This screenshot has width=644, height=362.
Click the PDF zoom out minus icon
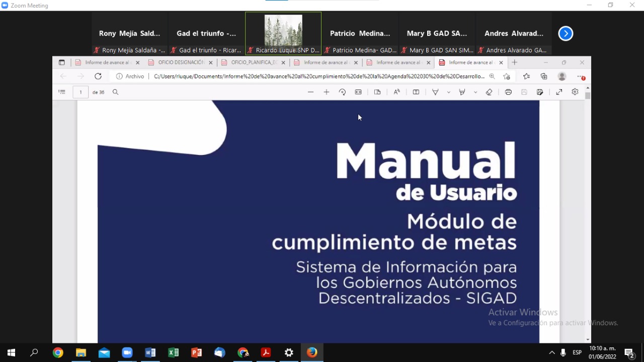(310, 92)
